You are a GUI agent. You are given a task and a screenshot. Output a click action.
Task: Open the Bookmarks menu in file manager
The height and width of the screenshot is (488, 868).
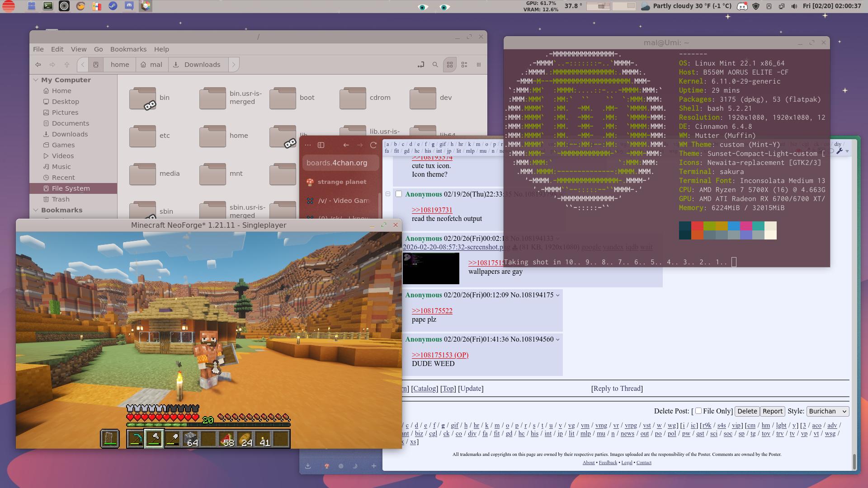pyautogui.click(x=128, y=49)
